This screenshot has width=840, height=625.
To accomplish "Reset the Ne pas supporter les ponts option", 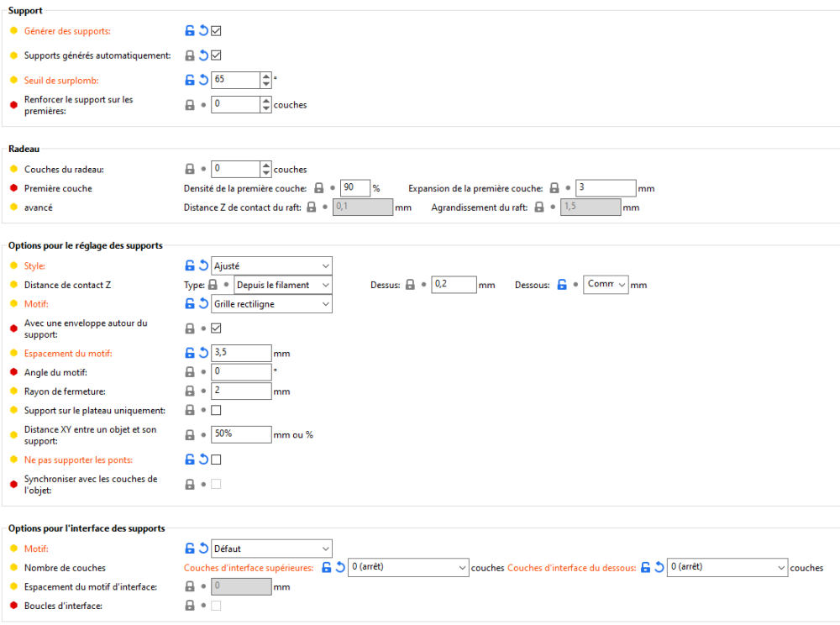I will (x=203, y=460).
